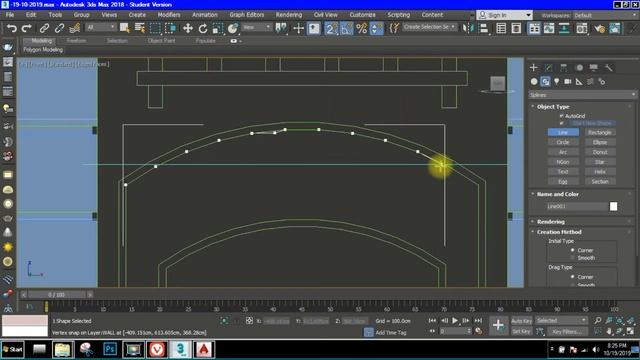
Task: Open the Selected key filter dropdown
Action: [x=561, y=320]
